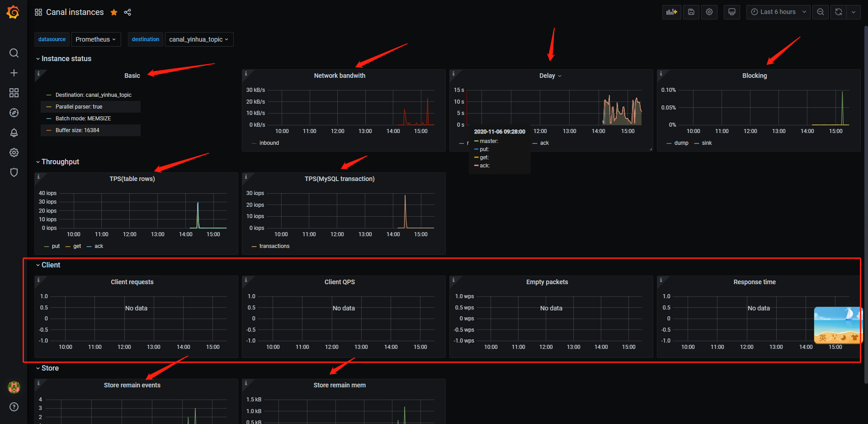The height and width of the screenshot is (424, 868).
Task: Click the zoom out time range button
Action: click(x=820, y=12)
